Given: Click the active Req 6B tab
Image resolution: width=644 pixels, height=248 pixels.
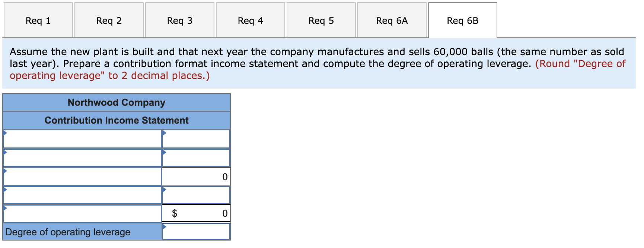Looking at the screenshot, I should (x=462, y=20).
